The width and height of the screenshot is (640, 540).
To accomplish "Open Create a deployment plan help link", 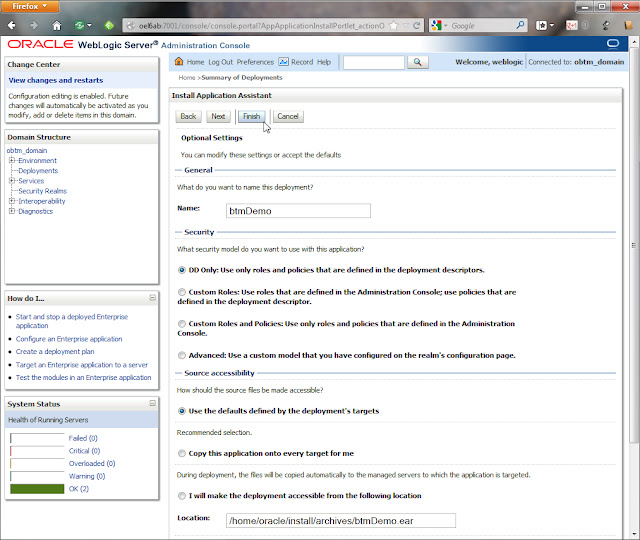I will pos(55,352).
